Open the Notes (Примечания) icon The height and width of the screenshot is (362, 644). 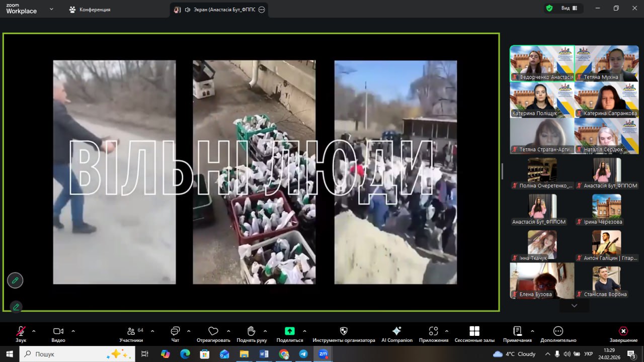click(x=517, y=331)
